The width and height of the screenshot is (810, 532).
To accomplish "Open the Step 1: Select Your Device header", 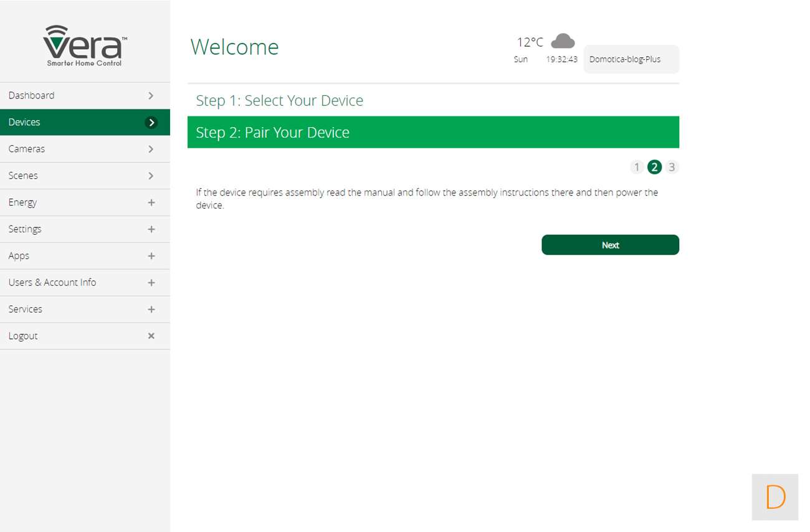I will 280,101.
